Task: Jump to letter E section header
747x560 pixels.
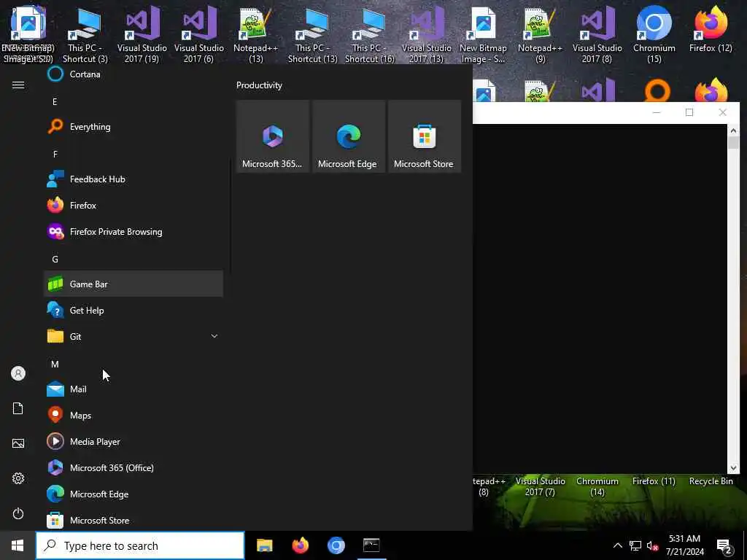Action: click(55, 101)
